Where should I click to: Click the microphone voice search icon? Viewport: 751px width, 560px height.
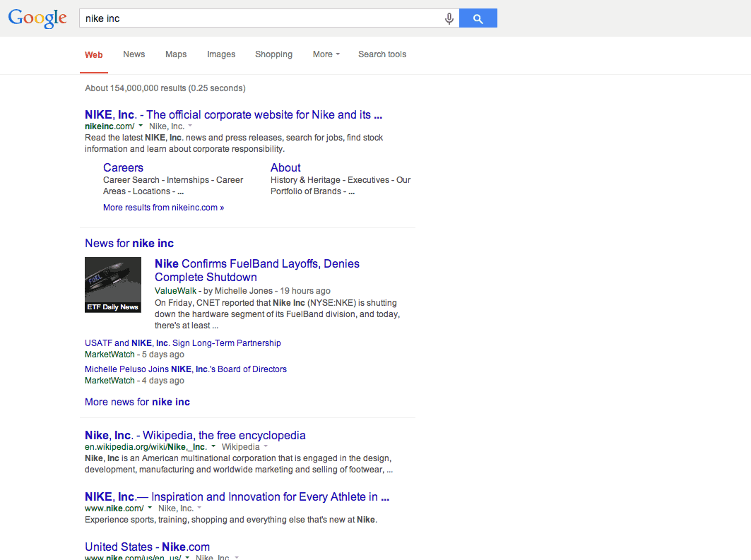click(x=449, y=18)
